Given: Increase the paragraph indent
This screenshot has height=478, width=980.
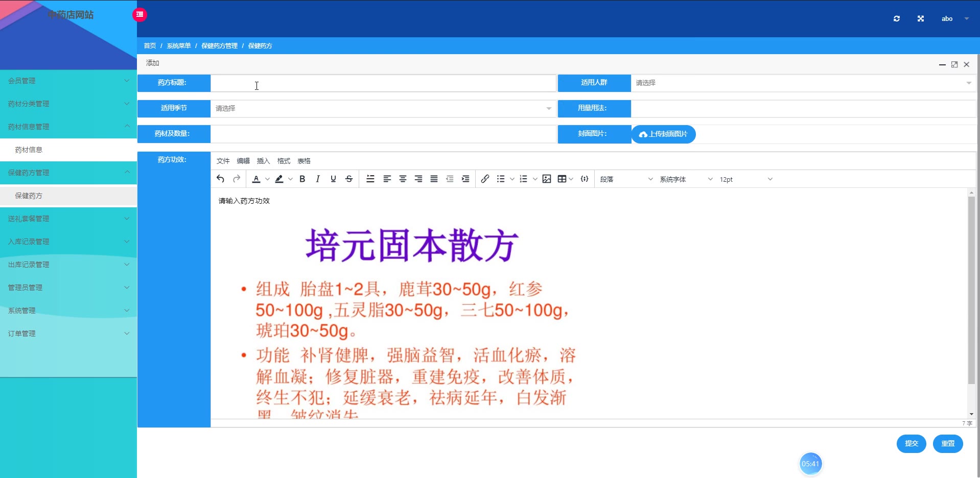Looking at the screenshot, I should point(465,179).
